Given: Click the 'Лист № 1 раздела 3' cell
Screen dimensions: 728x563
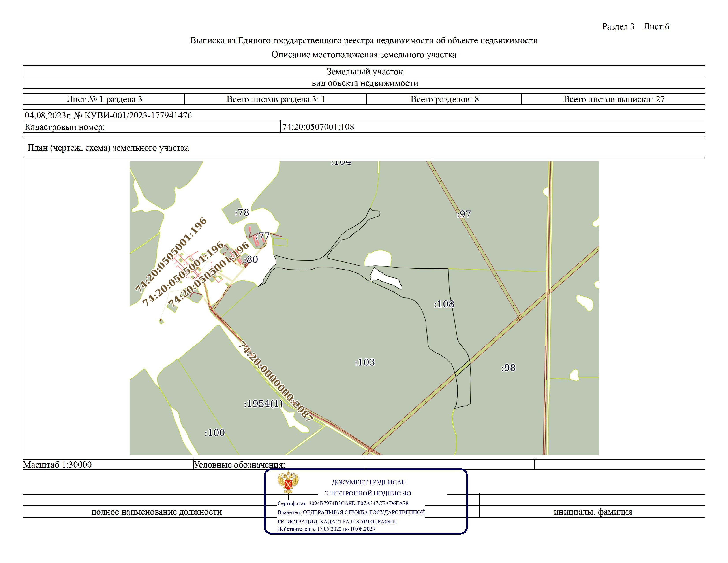Looking at the screenshot, I should click(104, 99).
